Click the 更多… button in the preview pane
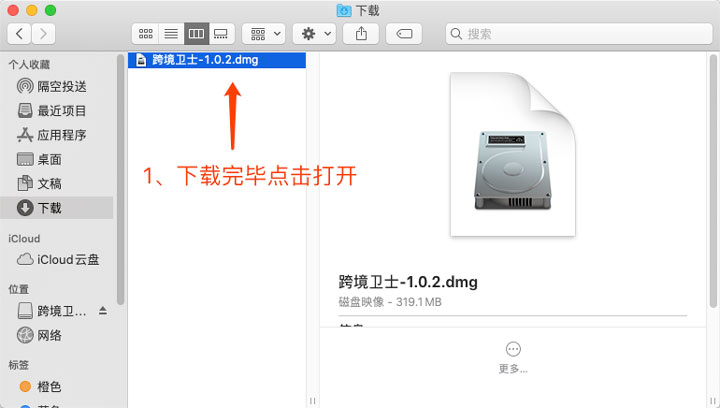Image resolution: width=720 pixels, height=408 pixels. pos(513,357)
